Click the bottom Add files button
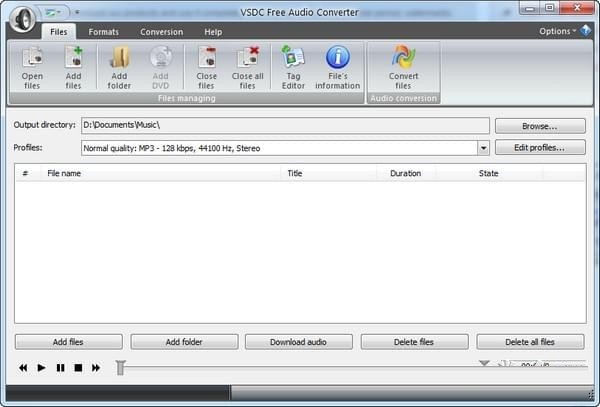 [x=68, y=342]
